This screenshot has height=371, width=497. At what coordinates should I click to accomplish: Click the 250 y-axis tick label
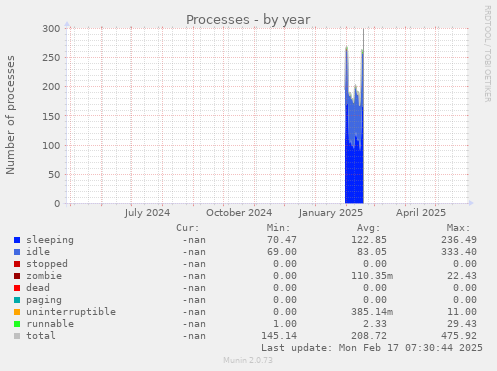pyautogui.click(x=51, y=58)
